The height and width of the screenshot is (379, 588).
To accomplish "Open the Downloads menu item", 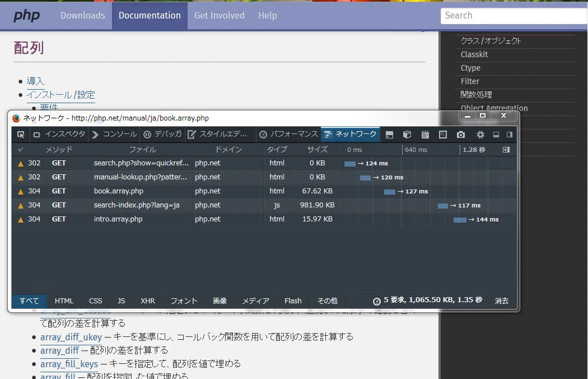I will click(x=82, y=16).
